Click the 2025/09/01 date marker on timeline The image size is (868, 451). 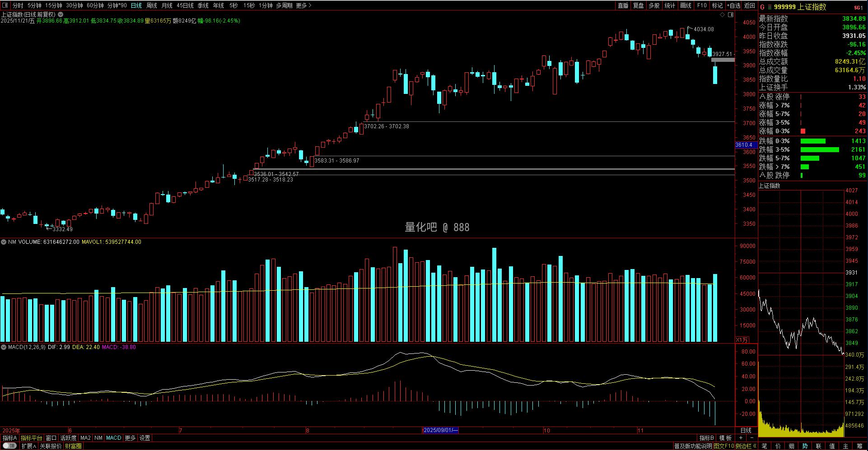(x=440, y=430)
